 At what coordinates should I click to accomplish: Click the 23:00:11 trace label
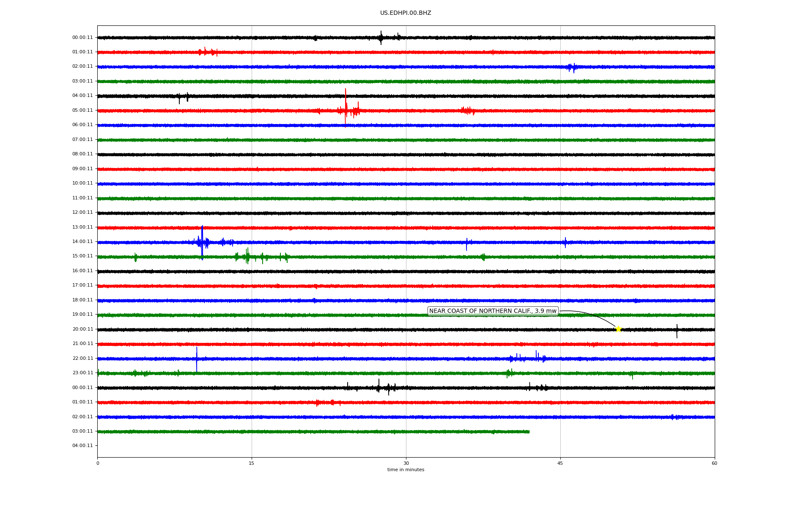click(x=82, y=373)
